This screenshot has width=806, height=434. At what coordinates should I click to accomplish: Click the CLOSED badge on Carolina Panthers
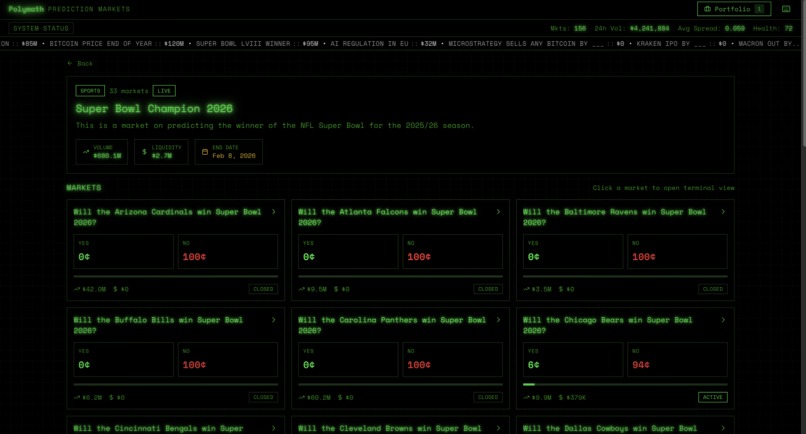pyautogui.click(x=488, y=397)
